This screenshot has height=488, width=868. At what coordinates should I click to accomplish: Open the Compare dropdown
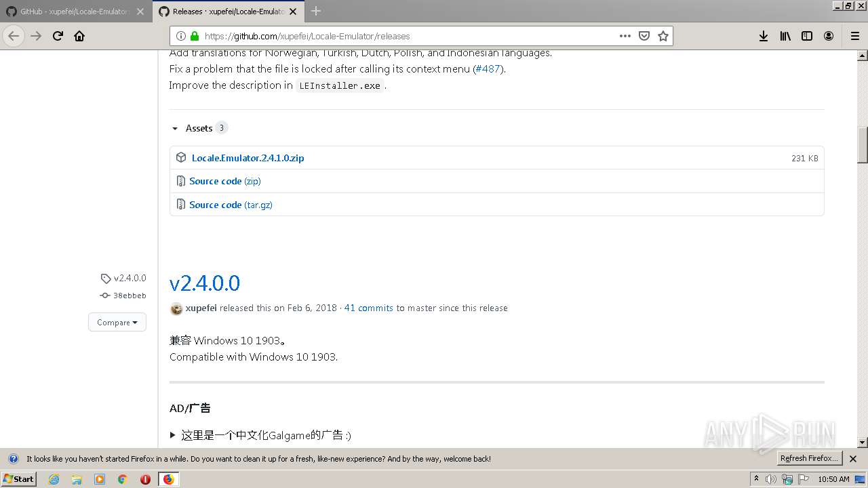pos(117,323)
